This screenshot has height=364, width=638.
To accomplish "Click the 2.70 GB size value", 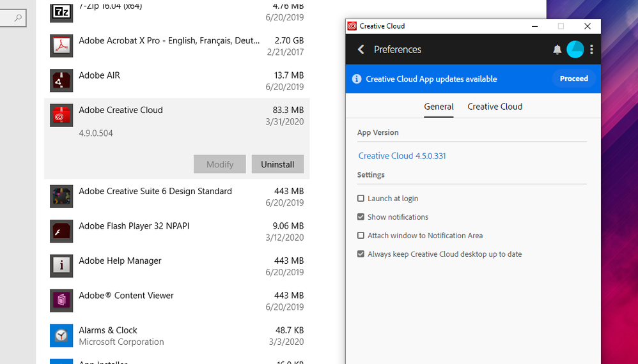I will click(289, 41).
